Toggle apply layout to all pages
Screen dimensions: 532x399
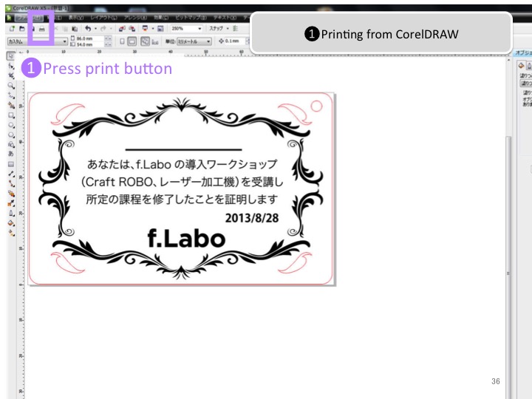(x=146, y=41)
